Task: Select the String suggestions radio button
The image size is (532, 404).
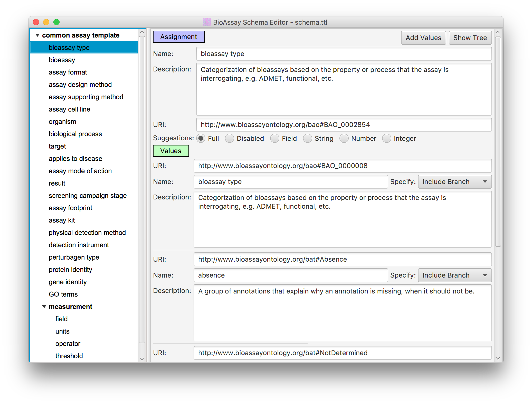Action: (308, 139)
